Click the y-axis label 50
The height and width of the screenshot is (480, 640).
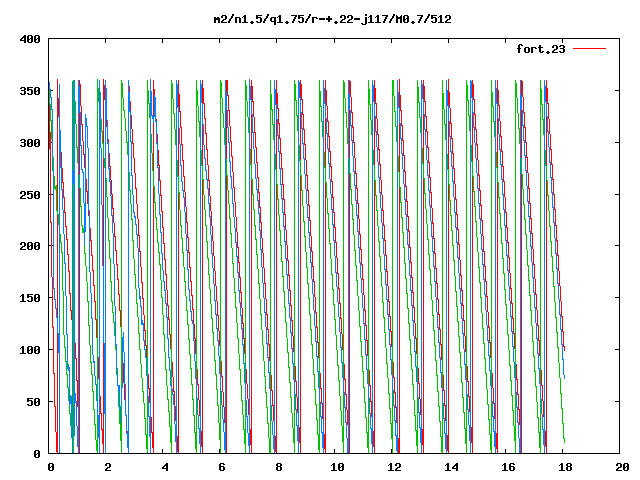(x=34, y=402)
